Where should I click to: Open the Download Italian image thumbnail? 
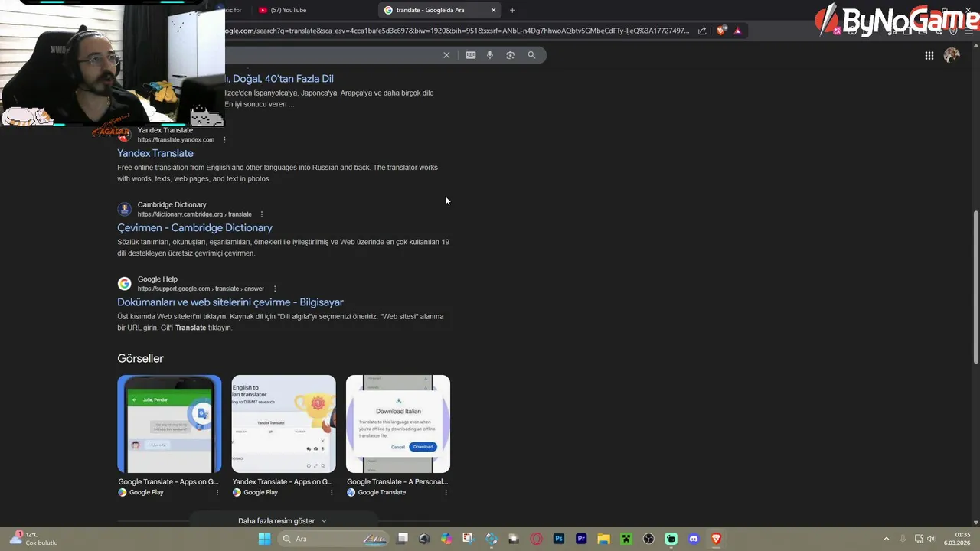[x=398, y=424]
